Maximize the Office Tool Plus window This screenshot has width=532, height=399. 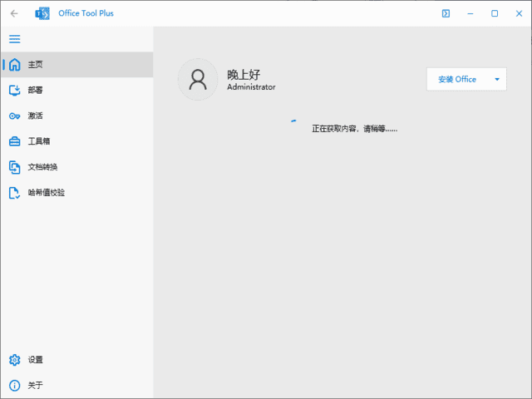[x=495, y=13]
